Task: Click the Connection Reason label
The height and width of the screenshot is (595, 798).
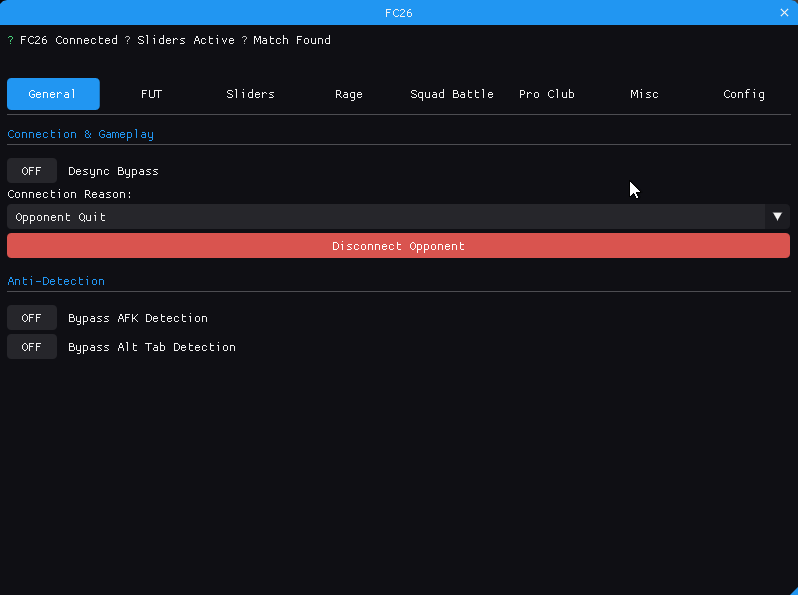Action: click(70, 194)
